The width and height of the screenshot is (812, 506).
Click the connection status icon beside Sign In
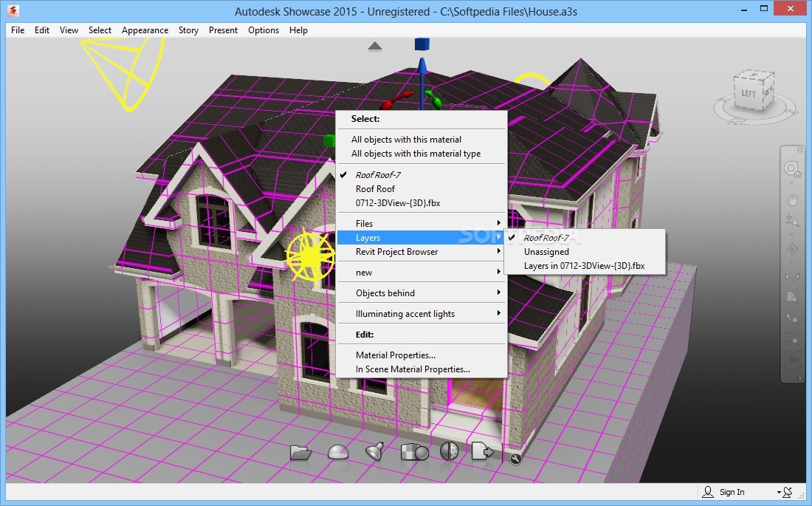click(x=788, y=492)
